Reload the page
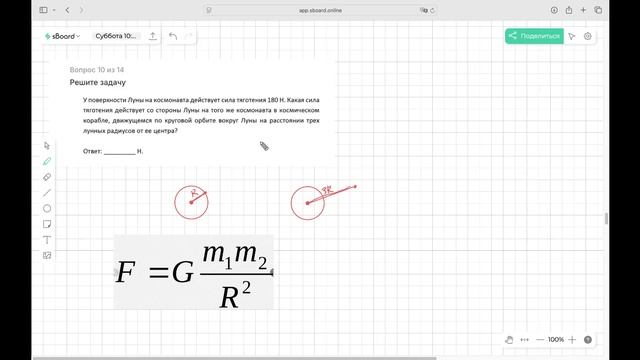 click(x=432, y=10)
